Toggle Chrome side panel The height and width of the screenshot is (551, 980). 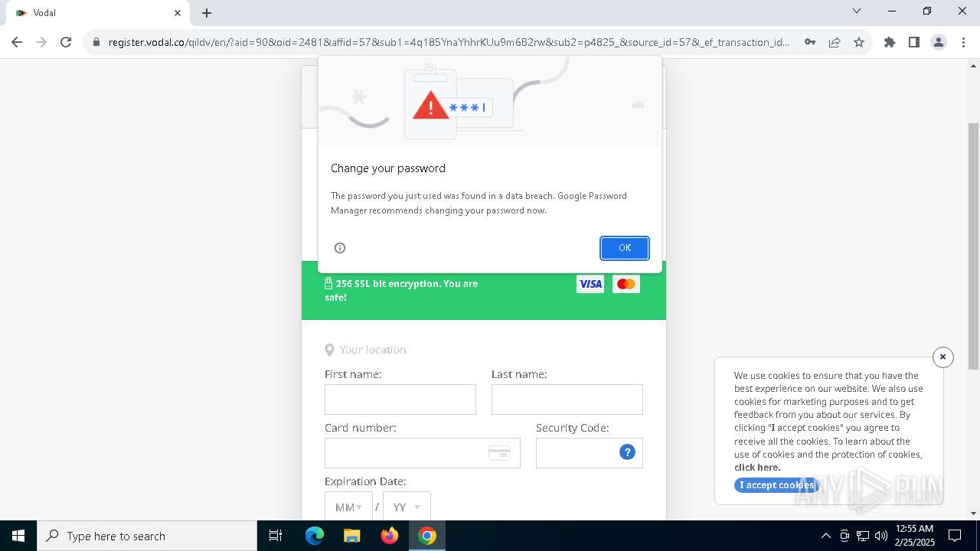pyautogui.click(x=914, y=42)
